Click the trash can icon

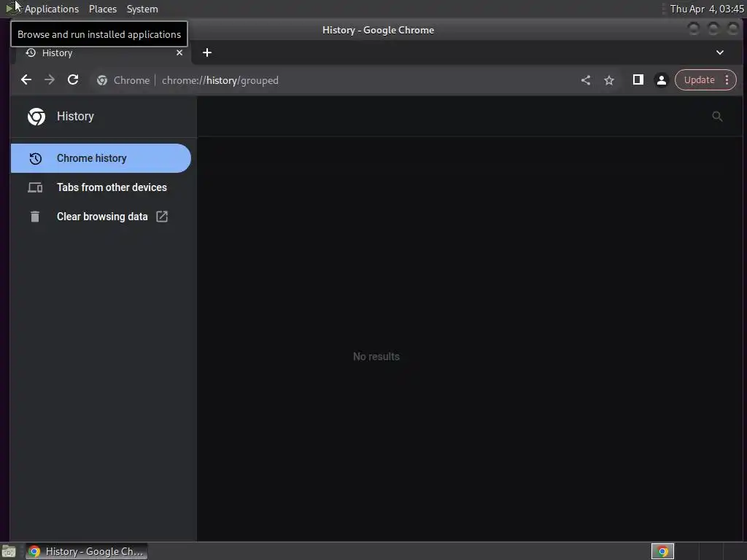point(35,217)
